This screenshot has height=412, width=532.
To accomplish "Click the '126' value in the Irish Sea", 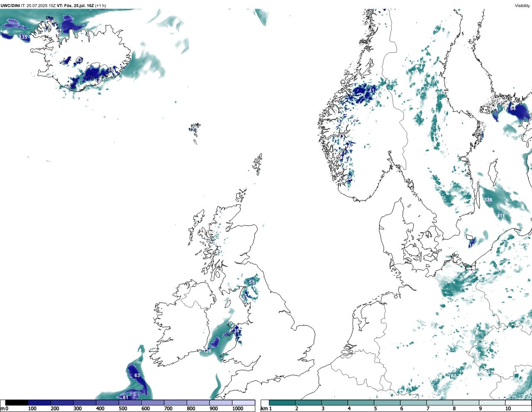I will [x=207, y=351].
